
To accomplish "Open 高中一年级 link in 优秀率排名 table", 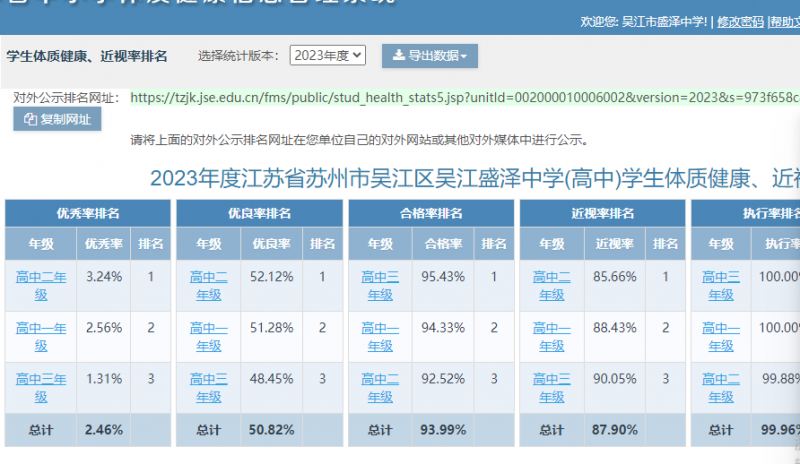I will tap(41, 336).
